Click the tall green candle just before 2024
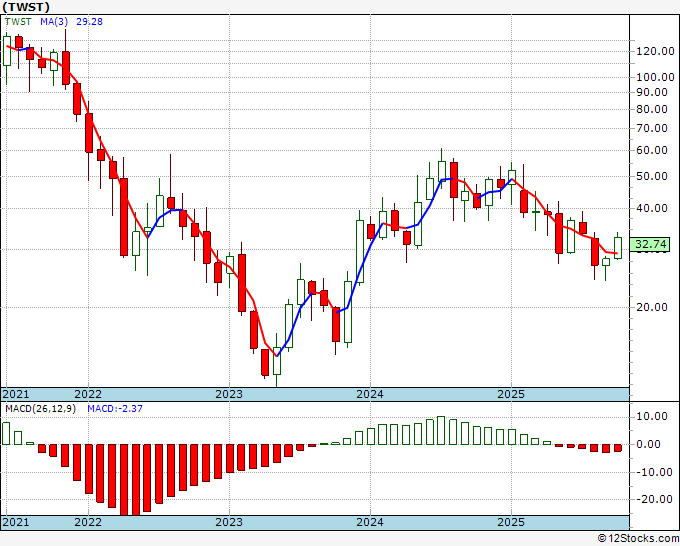 (360, 252)
